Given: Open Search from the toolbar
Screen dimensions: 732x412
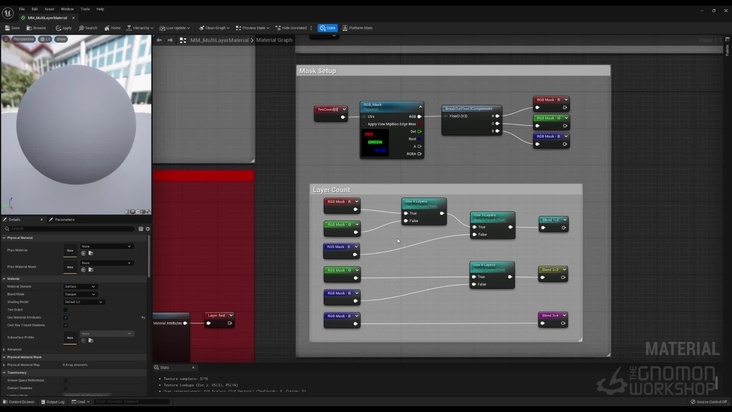Looking at the screenshot, I should click(88, 28).
